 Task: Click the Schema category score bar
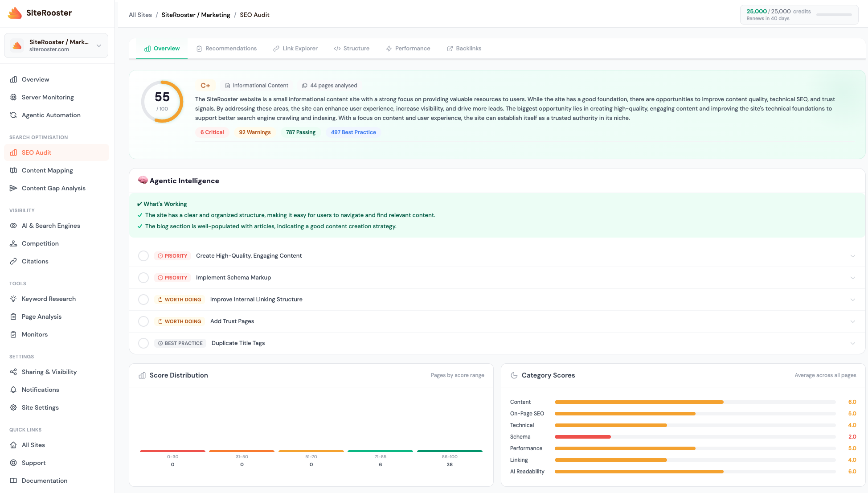(583, 436)
